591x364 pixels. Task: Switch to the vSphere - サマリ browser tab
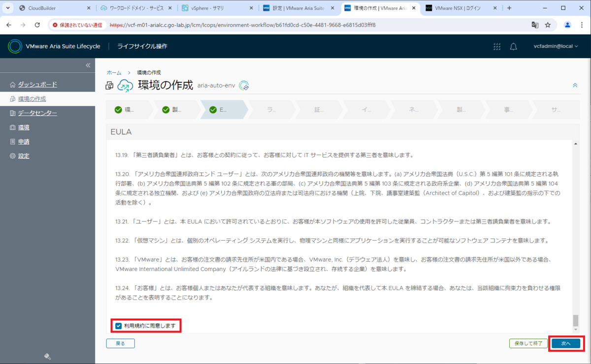point(218,8)
